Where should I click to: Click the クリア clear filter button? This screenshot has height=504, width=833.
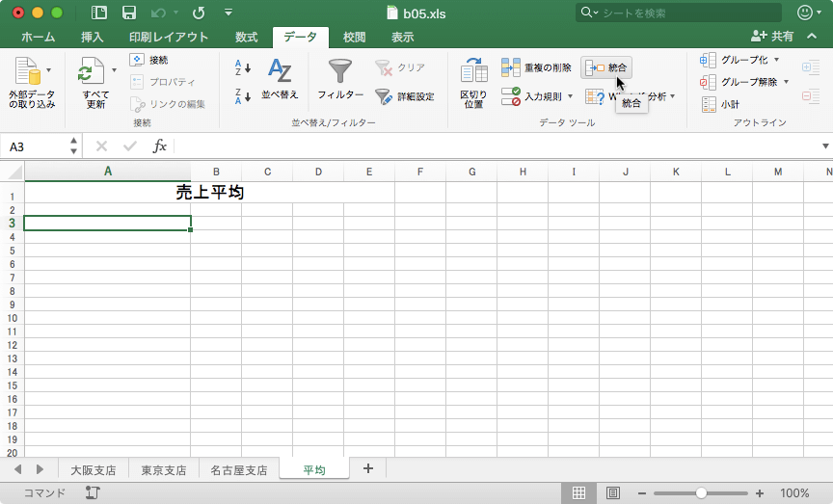[x=399, y=67]
